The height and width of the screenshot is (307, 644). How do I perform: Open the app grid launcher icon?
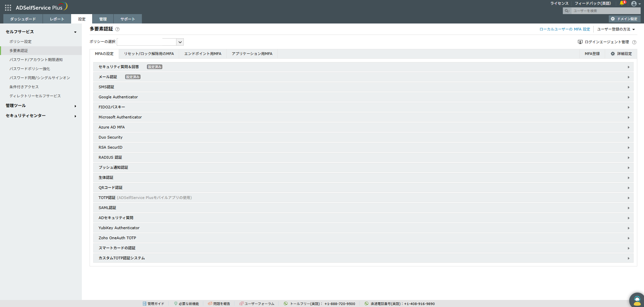tap(8, 7)
